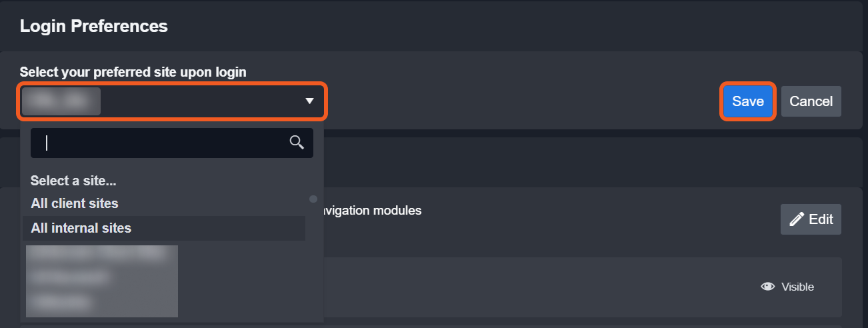This screenshot has height=328, width=868.
Task: Pick the "All internal sites" option
Action: pos(81,228)
